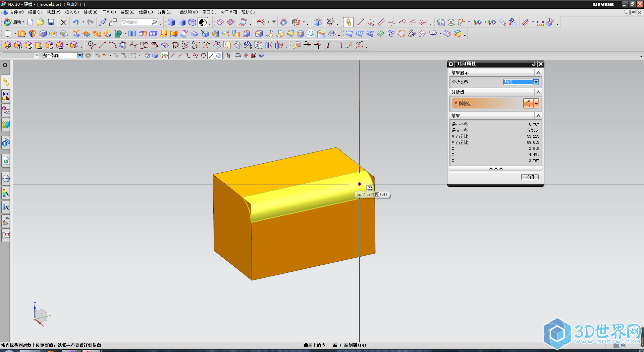Click the reset dialog arrow icon
644x352 pixels.
click(534, 64)
